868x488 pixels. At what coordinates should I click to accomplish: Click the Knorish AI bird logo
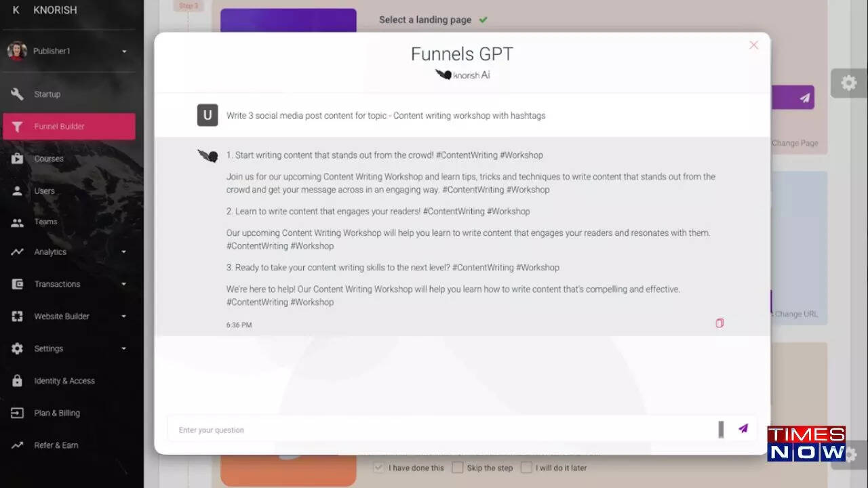coord(442,75)
